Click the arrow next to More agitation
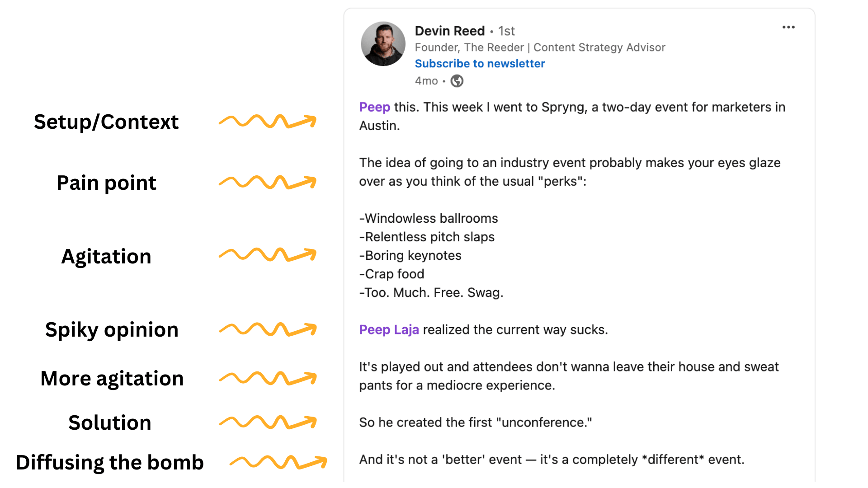The height and width of the screenshot is (488, 868). pos(268,378)
